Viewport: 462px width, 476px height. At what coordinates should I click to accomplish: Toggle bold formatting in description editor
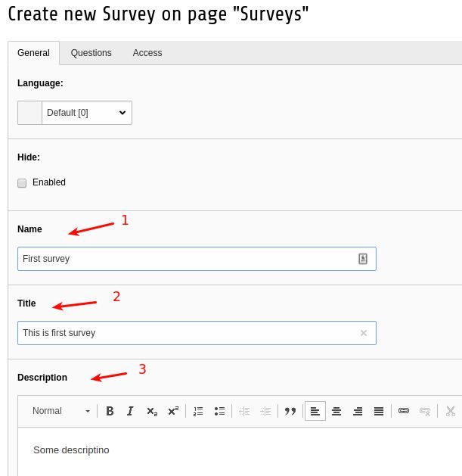110,411
